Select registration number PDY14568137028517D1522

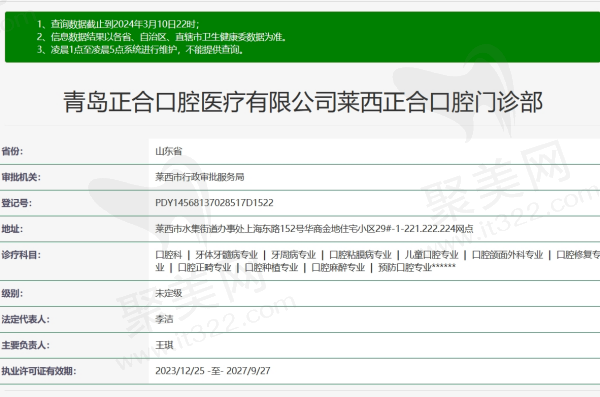[x=214, y=203]
